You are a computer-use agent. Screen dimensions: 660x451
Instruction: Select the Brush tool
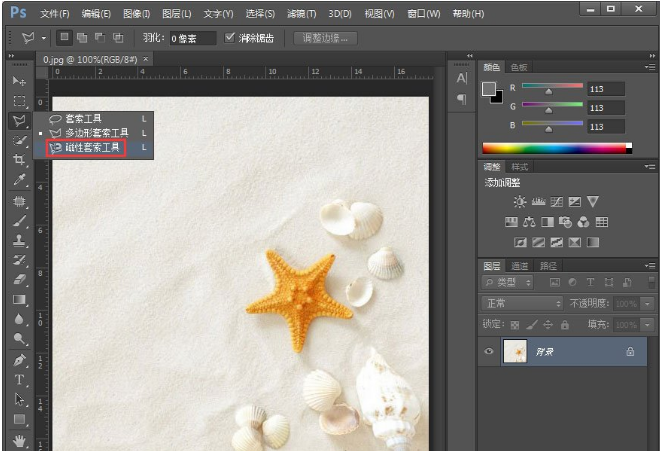point(19,220)
